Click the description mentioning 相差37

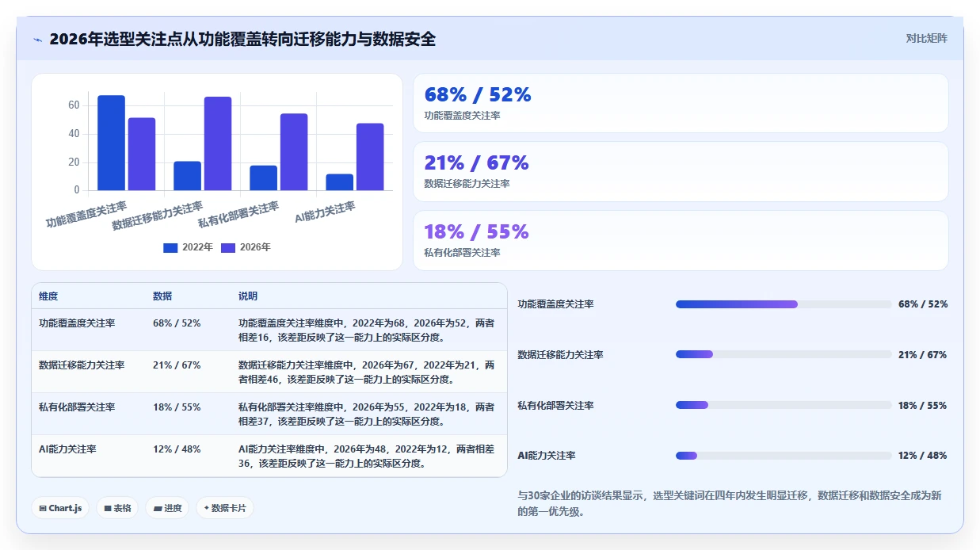pos(366,414)
